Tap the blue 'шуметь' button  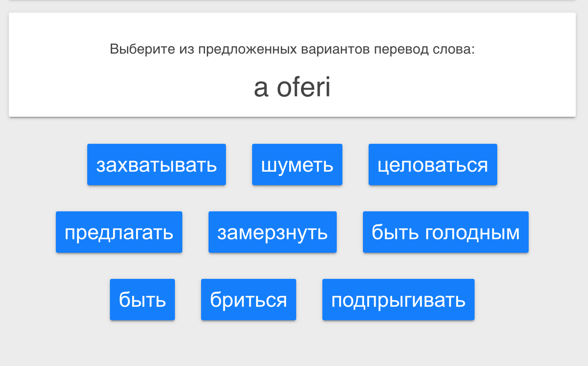297,165
